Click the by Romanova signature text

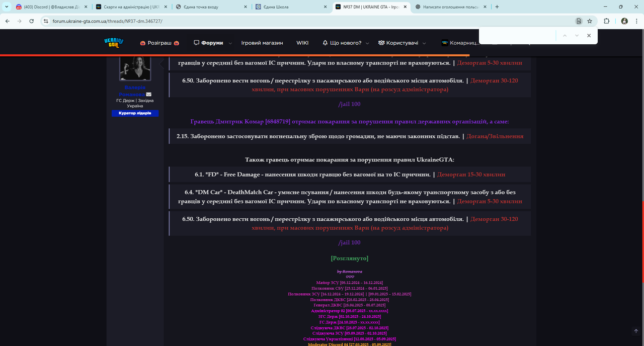click(350, 272)
